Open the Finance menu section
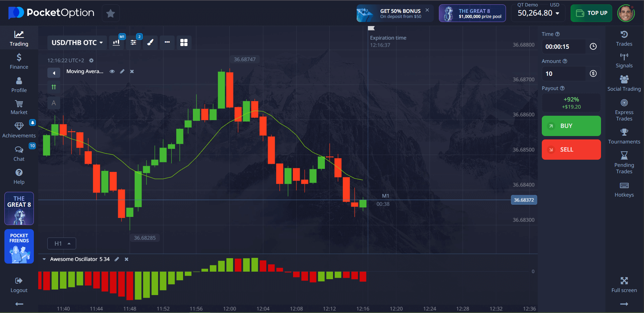This screenshot has width=644, height=313. 19,61
